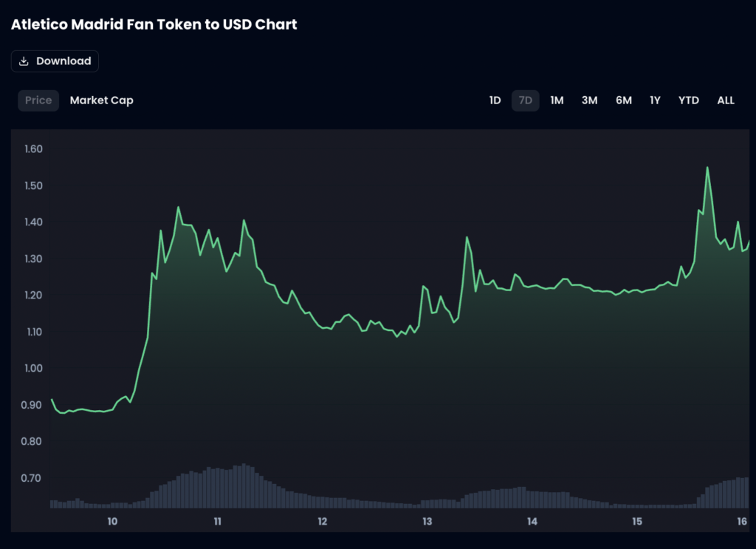Click the 10 date label on x-axis
This screenshot has height=549, width=756.
111,521
